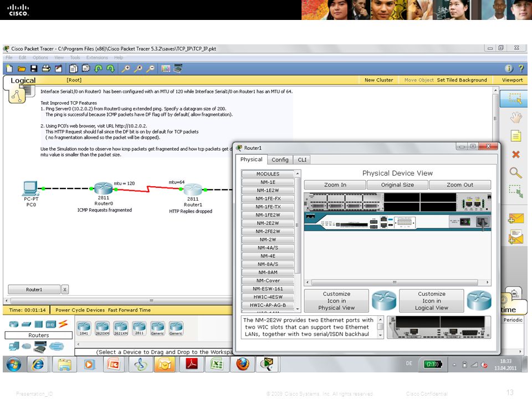Click the Print icon in toolbar
532x399 pixels.
coord(46,69)
